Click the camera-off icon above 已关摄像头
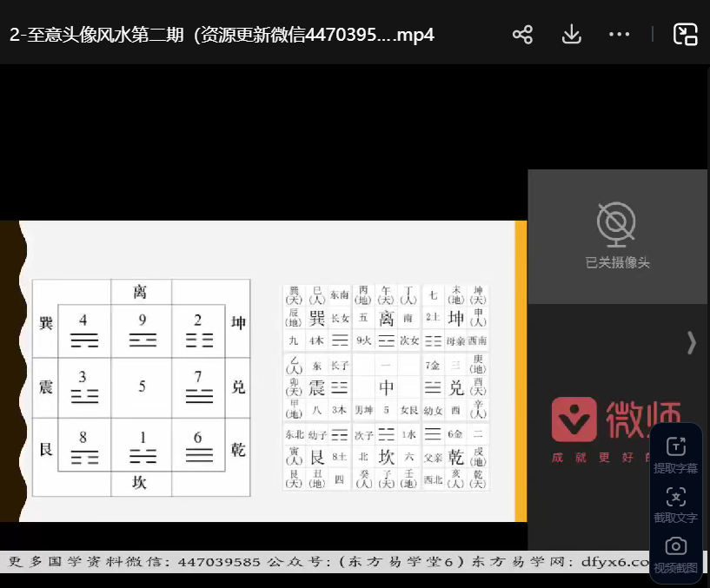This screenshot has width=710, height=588. 616,225
